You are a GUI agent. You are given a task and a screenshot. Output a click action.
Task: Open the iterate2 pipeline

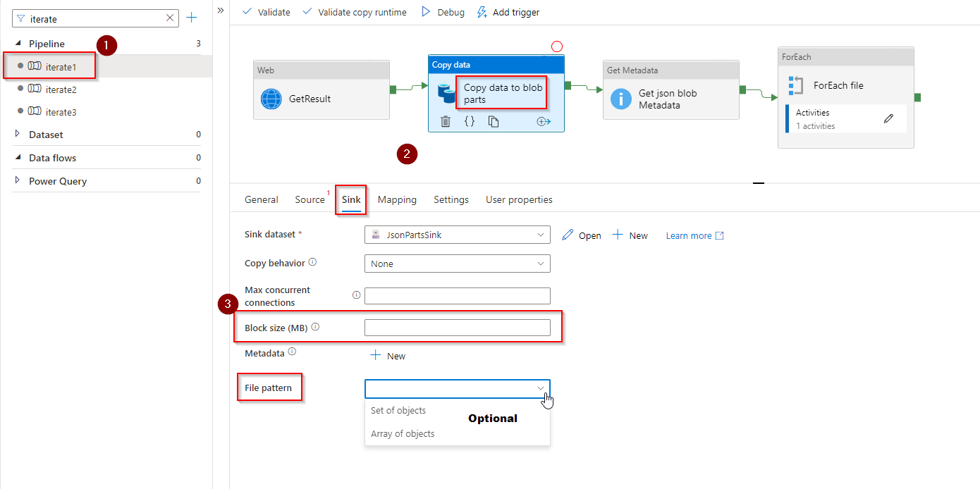pyautogui.click(x=61, y=89)
